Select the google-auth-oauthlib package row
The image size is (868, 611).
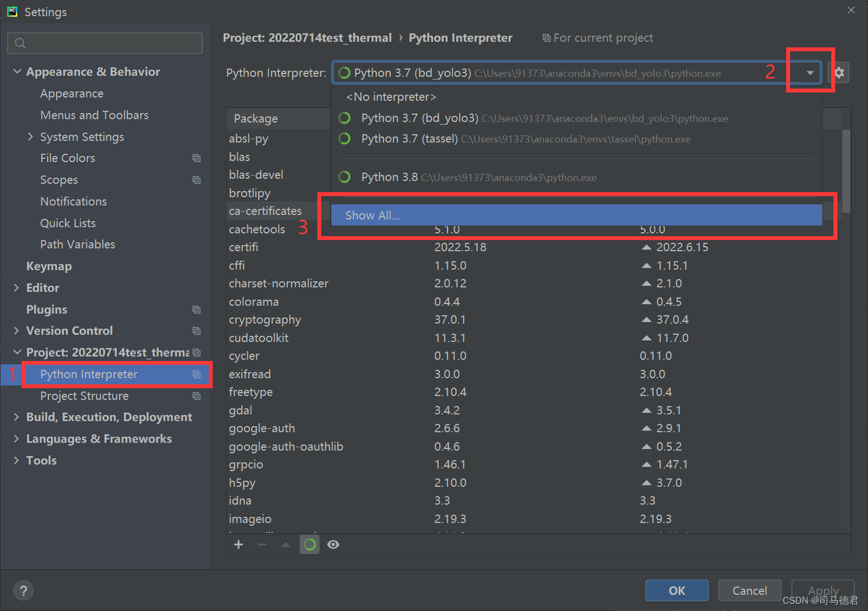534,447
